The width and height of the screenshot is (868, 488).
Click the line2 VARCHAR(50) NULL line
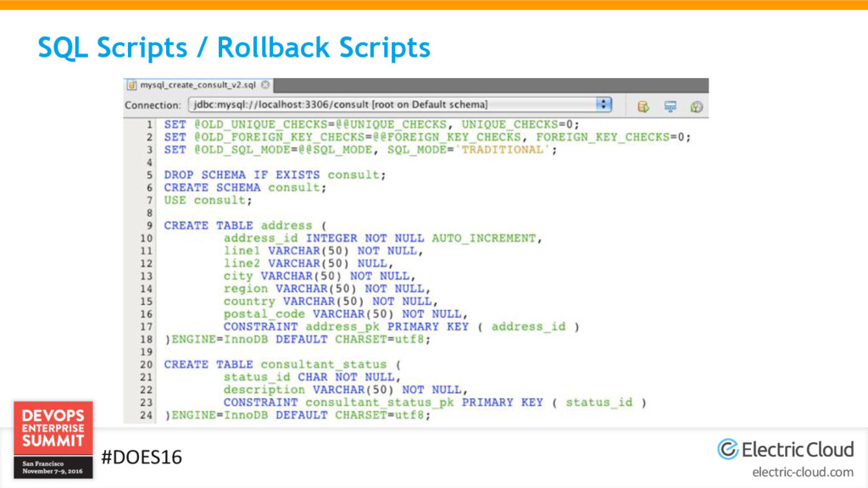point(309,264)
